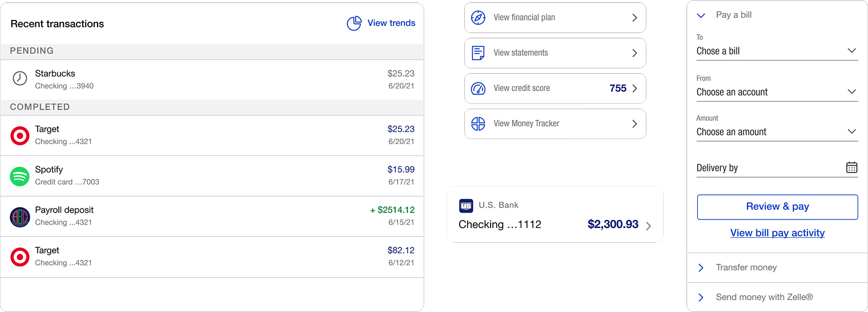The image size is (868, 312).
Task: Click the gauge icon for credit score
Action: coord(478,89)
